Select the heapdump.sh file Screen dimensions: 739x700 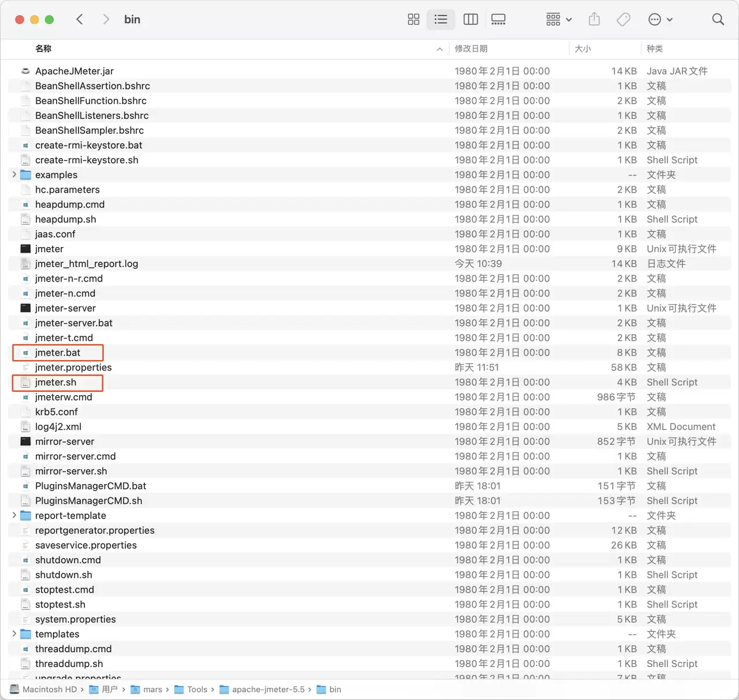65,219
